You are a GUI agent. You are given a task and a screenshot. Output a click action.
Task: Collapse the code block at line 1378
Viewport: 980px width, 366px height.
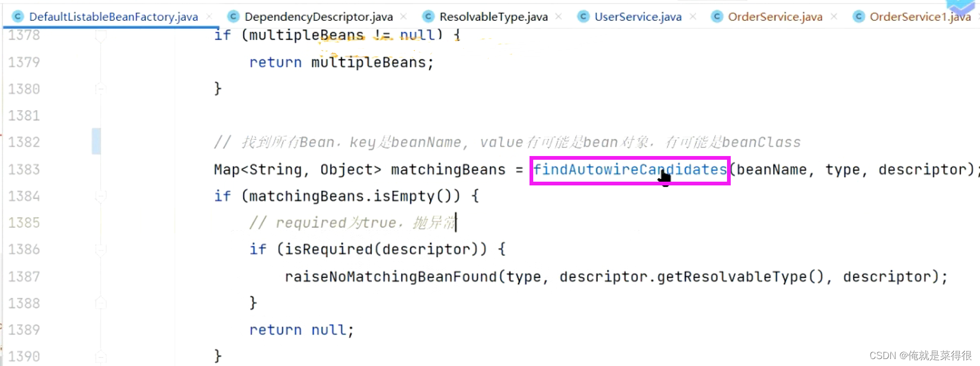[100, 36]
